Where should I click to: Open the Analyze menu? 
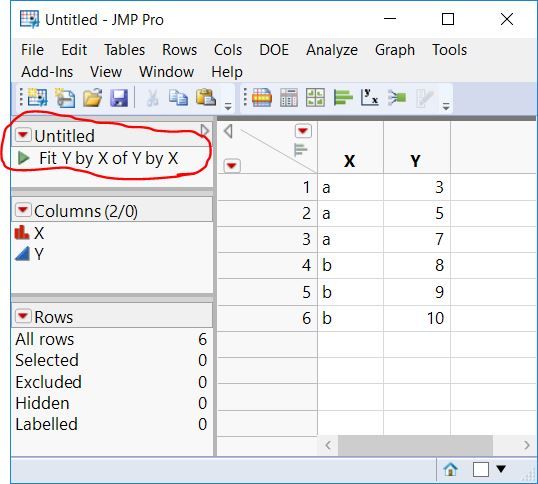332,50
